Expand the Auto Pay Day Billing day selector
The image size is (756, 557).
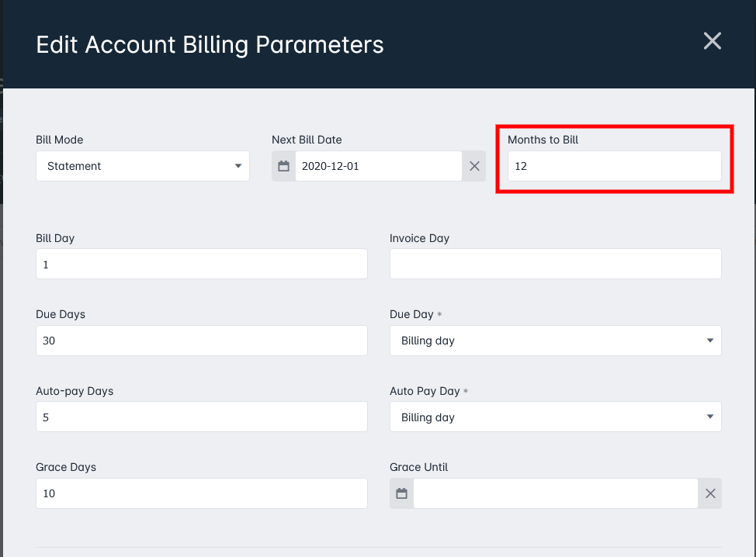[556, 417]
